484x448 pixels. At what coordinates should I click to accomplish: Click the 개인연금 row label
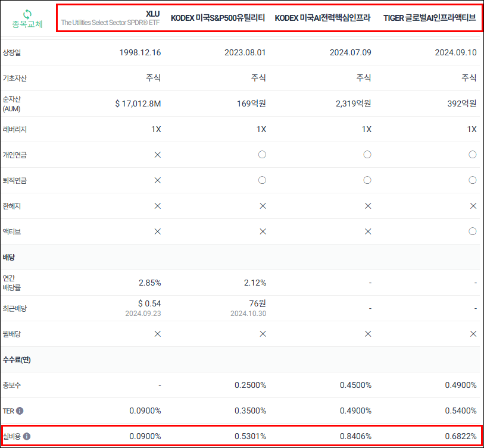pyautogui.click(x=14, y=155)
